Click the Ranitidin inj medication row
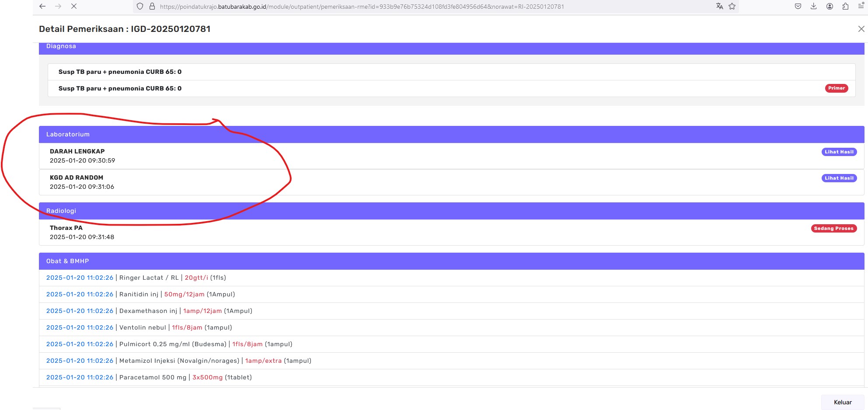Image resolution: width=868 pixels, height=410 pixels. pos(451,295)
